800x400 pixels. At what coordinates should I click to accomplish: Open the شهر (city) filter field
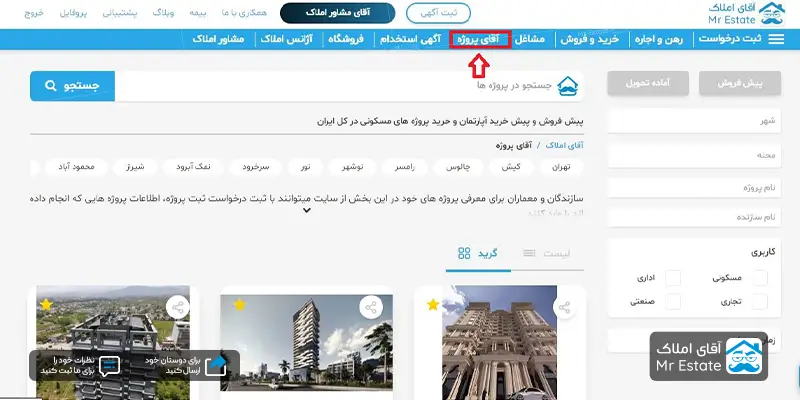(695, 121)
